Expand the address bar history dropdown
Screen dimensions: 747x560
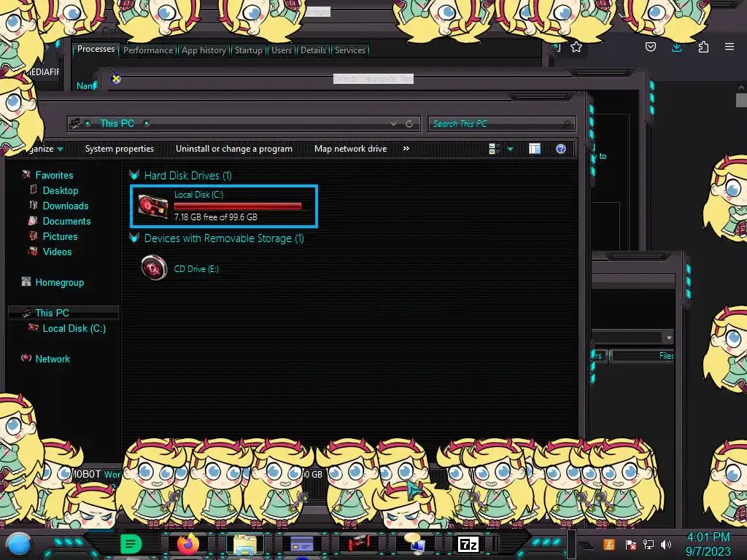point(393,124)
